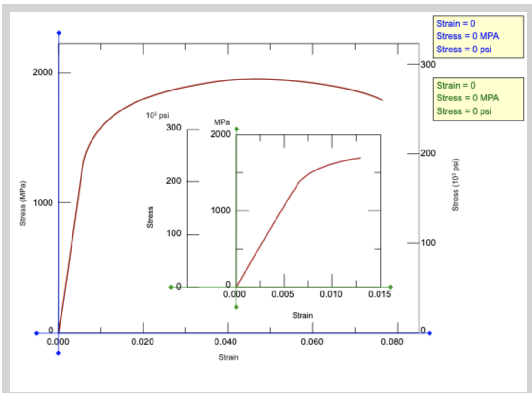Click the 'Stress (MPa)' vertical axis title
This screenshot has height=401, width=532.
click(x=23, y=203)
